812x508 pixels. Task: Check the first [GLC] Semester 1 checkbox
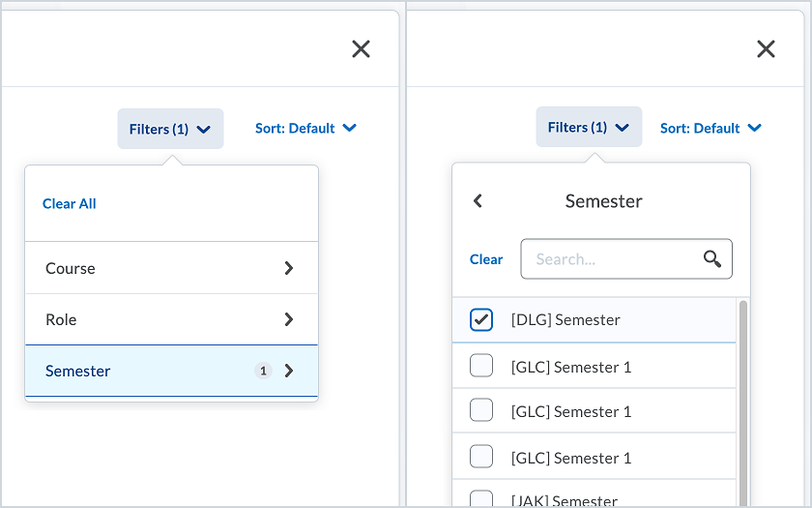point(481,366)
